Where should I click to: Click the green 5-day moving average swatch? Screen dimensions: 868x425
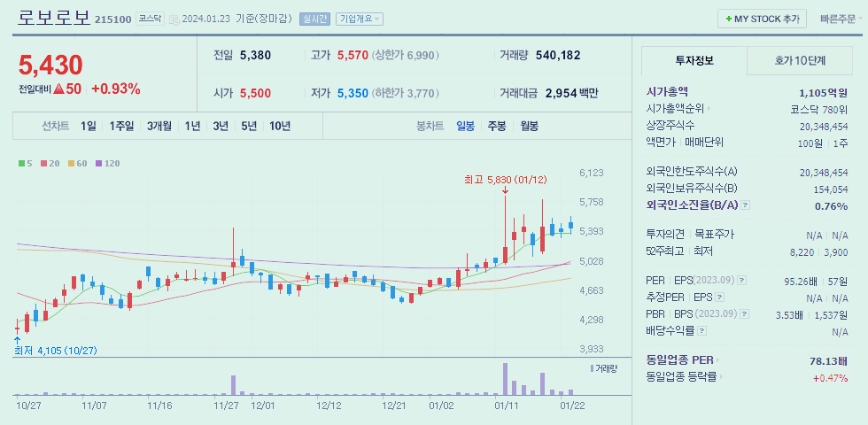(x=21, y=163)
